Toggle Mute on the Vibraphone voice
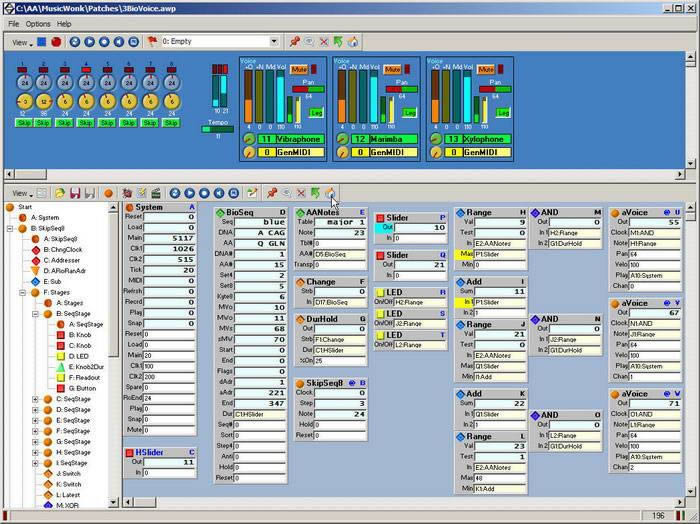 tap(299, 70)
